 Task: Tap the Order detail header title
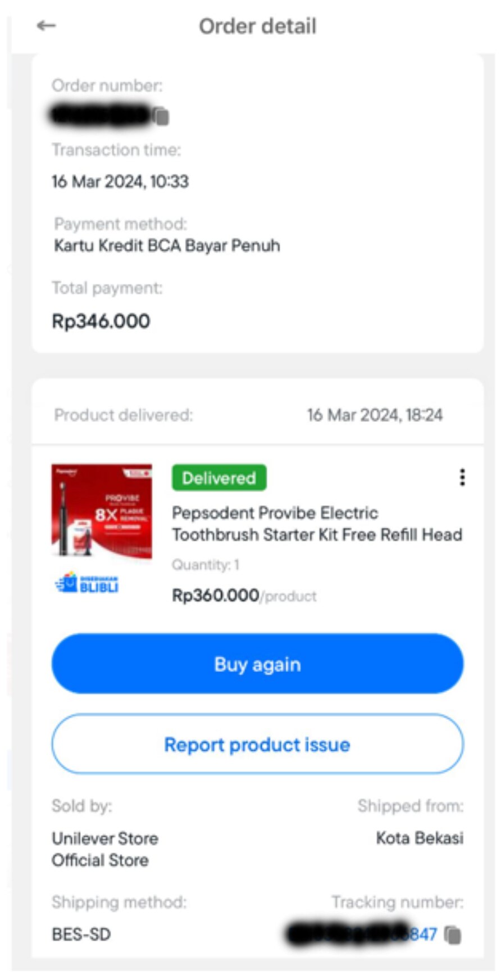point(258,26)
